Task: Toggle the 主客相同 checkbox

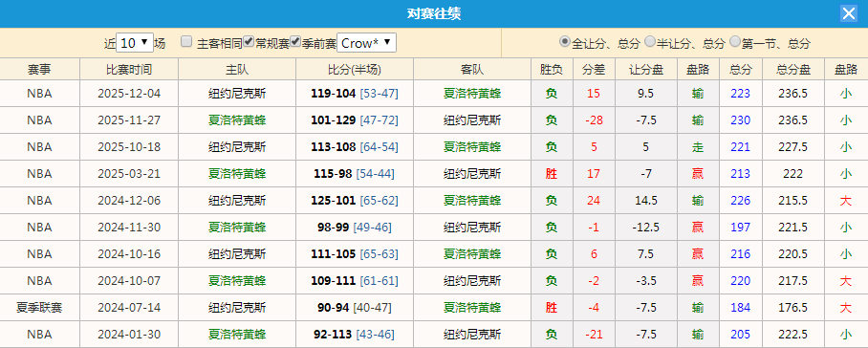Action: tap(187, 41)
